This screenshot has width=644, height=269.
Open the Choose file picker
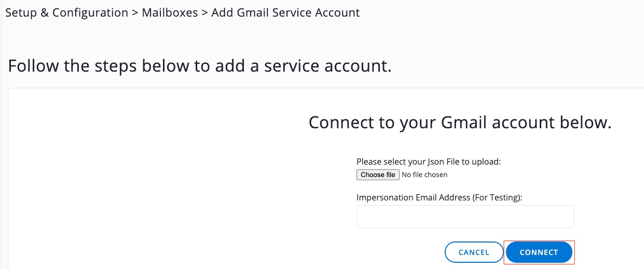pyautogui.click(x=378, y=175)
